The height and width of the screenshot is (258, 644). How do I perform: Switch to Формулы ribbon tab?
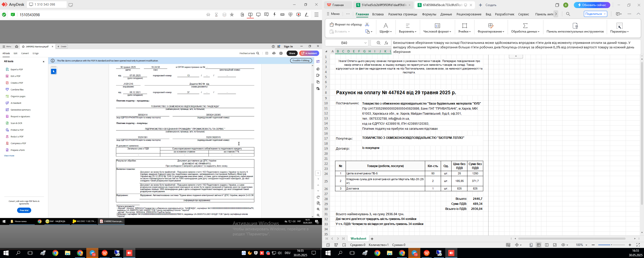click(429, 14)
